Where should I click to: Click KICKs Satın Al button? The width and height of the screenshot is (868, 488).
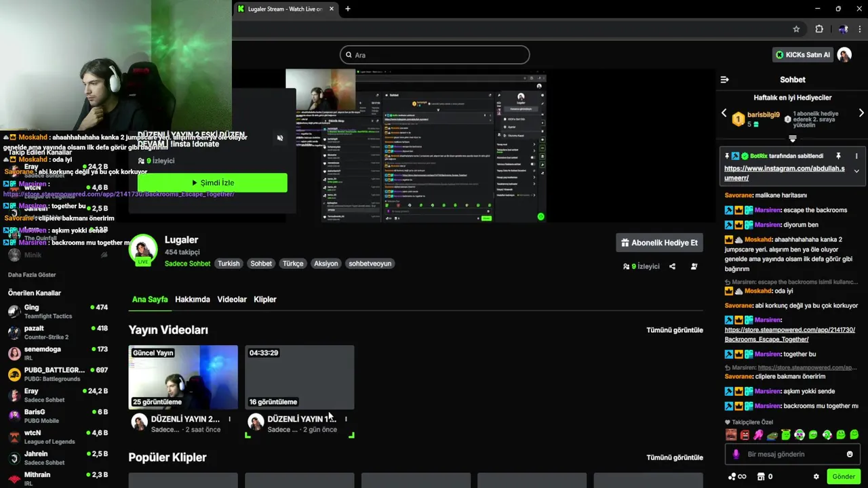click(x=802, y=55)
